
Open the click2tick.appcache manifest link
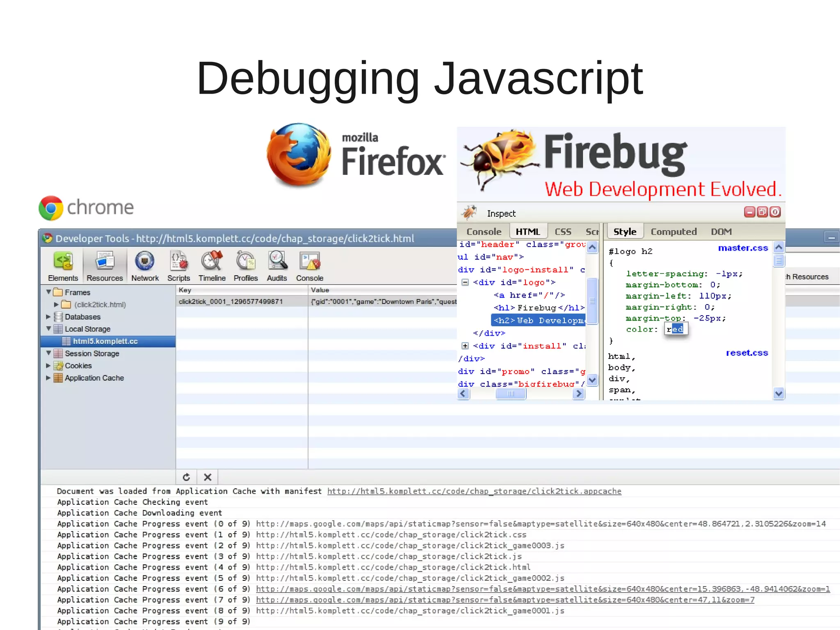pyautogui.click(x=474, y=491)
